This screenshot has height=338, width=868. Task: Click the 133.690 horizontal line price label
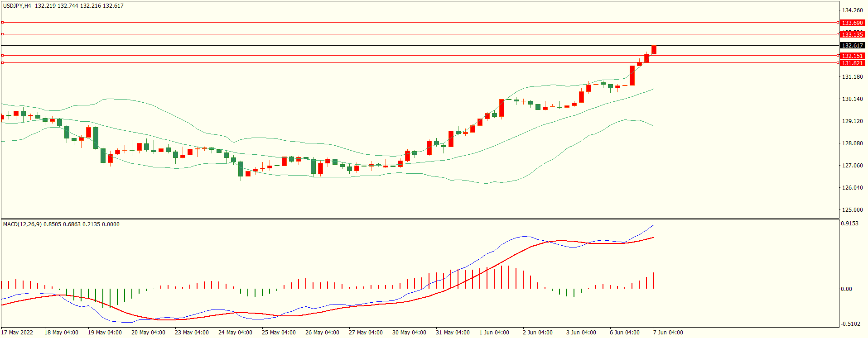click(852, 23)
